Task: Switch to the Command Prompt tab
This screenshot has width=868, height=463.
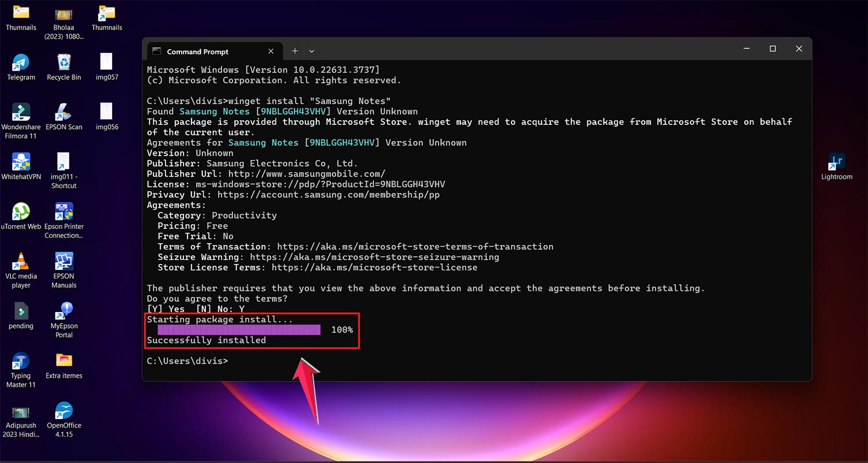Action: [198, 51]
